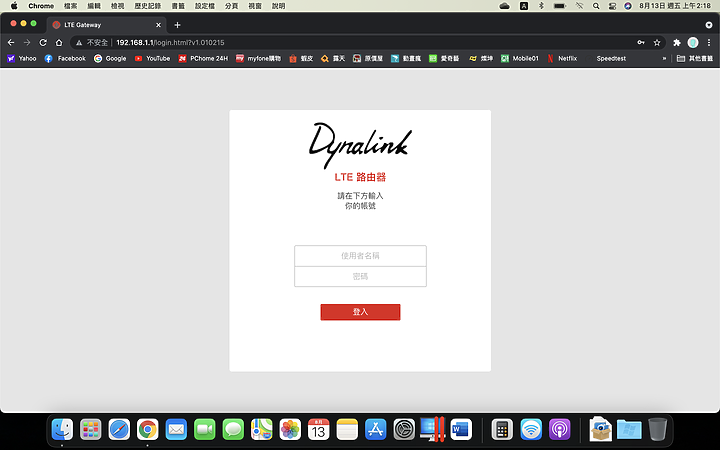Viewport: 720px width, 450px height.
Task: Open the 愛奇藝 bookmark
Action: 444,58
